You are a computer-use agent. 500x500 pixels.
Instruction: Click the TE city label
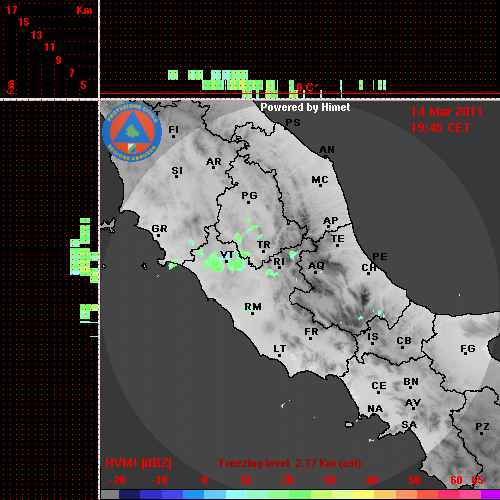[338, 239]
